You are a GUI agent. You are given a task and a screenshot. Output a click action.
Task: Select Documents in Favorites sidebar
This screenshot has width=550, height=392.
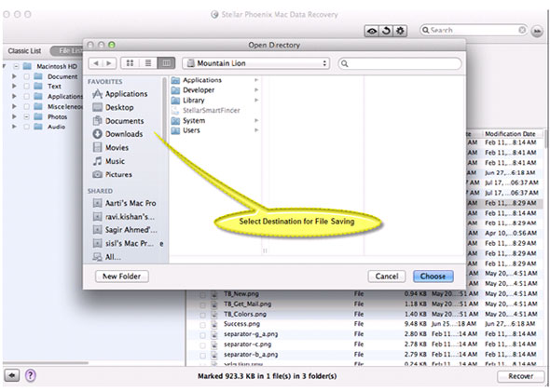(x=118, y=121)
